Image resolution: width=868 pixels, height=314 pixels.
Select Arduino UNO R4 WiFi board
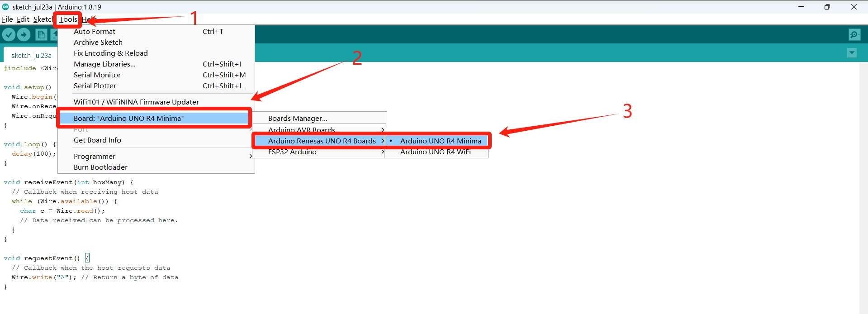point(436,152)
